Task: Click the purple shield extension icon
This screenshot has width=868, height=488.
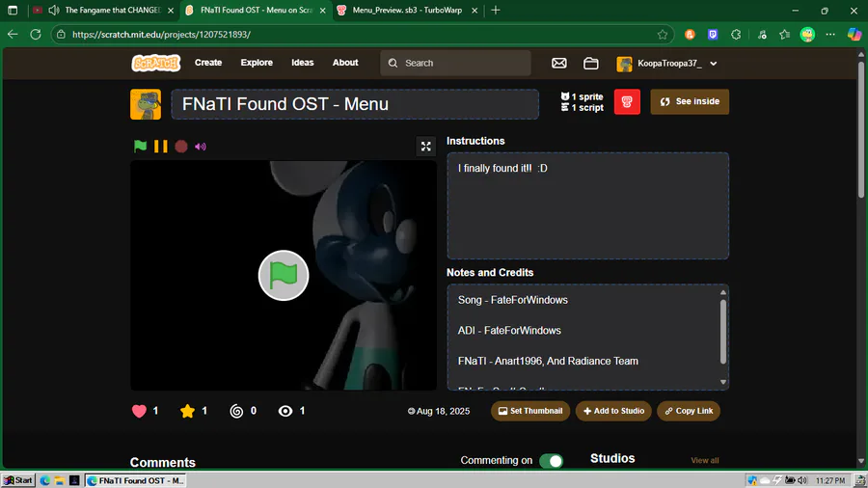Action: point(713,35)
